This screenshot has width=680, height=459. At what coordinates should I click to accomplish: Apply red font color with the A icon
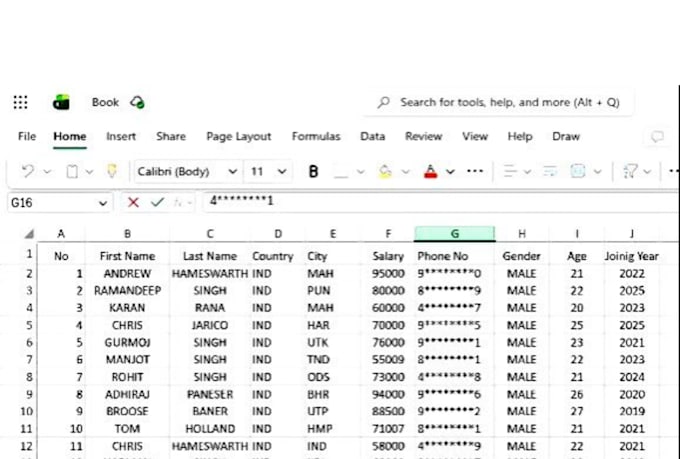coord(430,171)
